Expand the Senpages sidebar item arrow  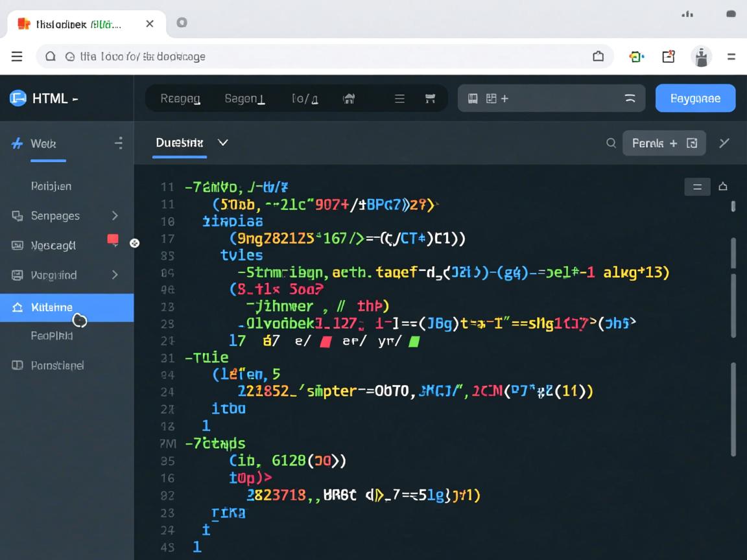coord(115,216)
